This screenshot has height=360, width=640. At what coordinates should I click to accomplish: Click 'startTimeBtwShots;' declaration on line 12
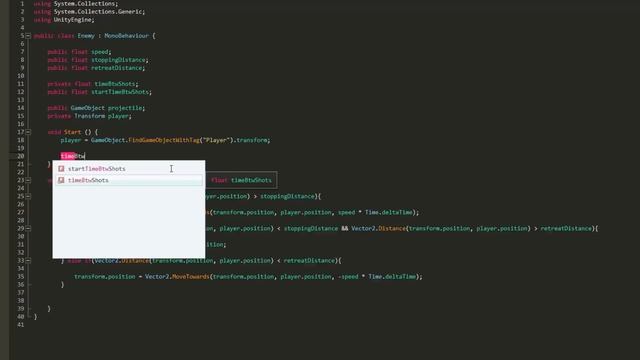pos(121,92)
